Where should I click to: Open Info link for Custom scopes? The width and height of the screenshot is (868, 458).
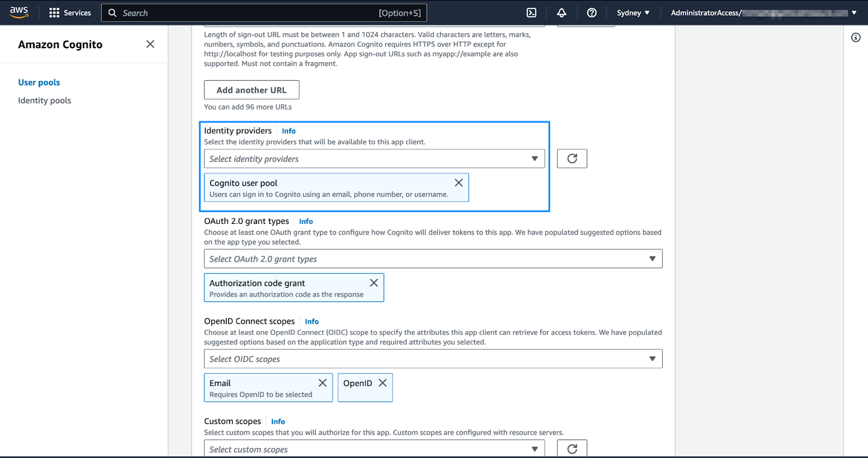click(x=278, y=422)
